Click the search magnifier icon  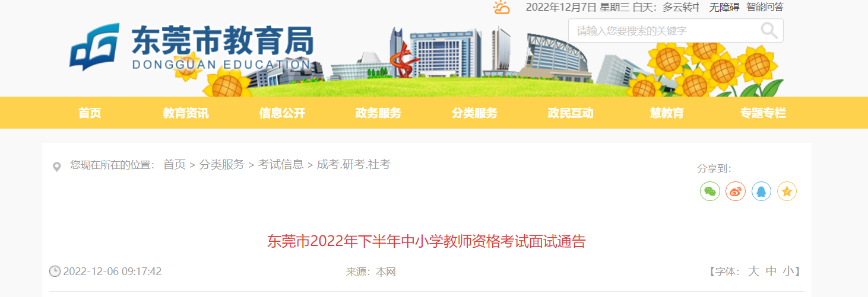[x=769, y=30]
